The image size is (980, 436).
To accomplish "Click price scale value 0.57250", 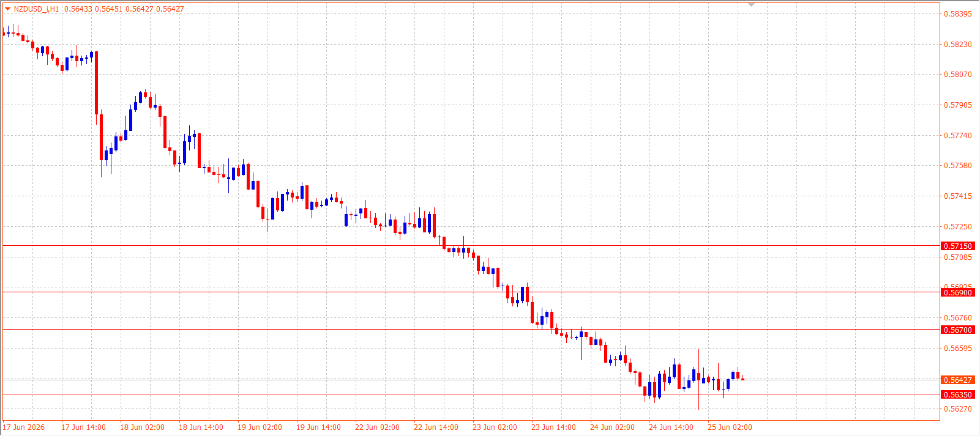I will tap(958, 227).
